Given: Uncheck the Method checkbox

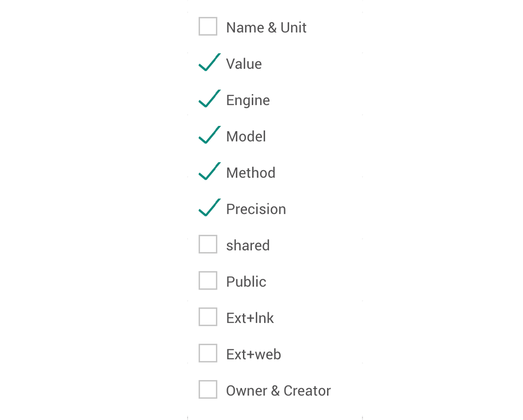Looking at the screenshot, I should (209, 172).
